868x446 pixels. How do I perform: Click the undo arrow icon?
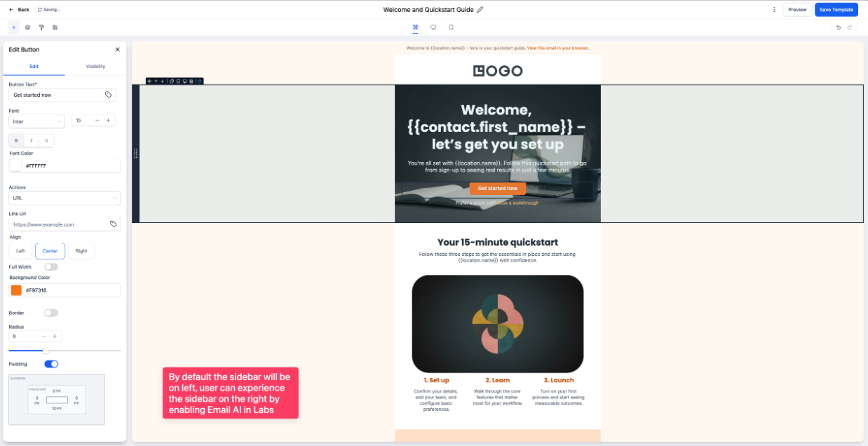(838, 27)
